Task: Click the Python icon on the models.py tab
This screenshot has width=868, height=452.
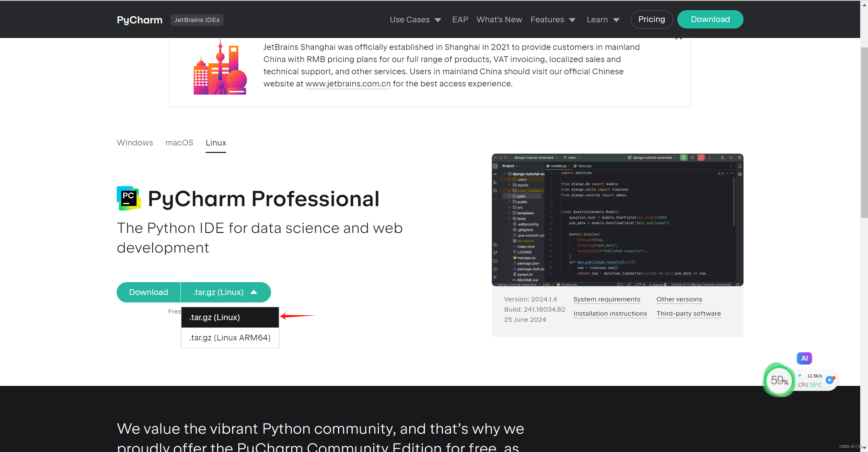Action: (547, 166)
